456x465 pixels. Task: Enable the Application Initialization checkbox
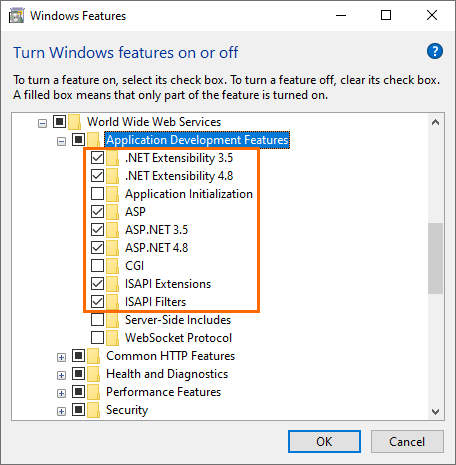(x=97, y=194)
